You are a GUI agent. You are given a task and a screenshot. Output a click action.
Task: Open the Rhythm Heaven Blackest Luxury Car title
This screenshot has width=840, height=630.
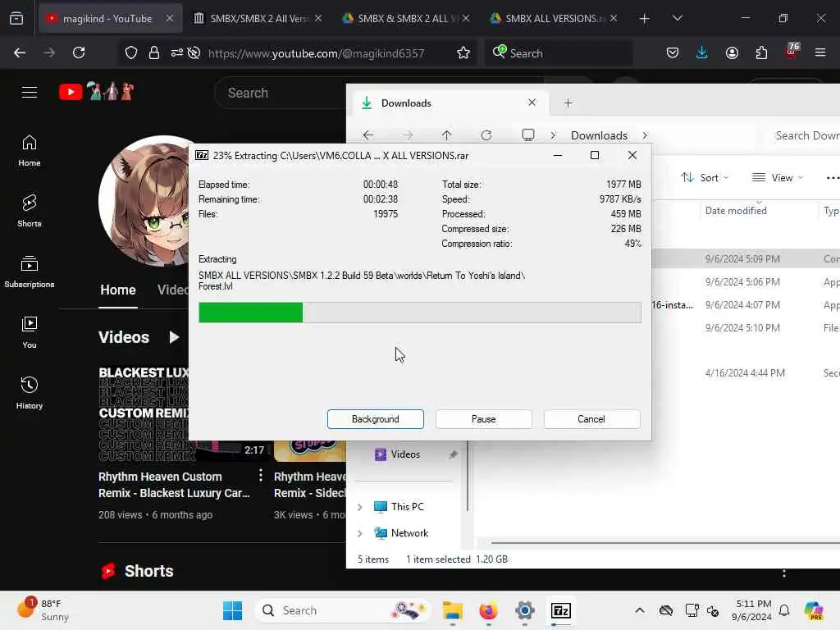tap(174, 485)
